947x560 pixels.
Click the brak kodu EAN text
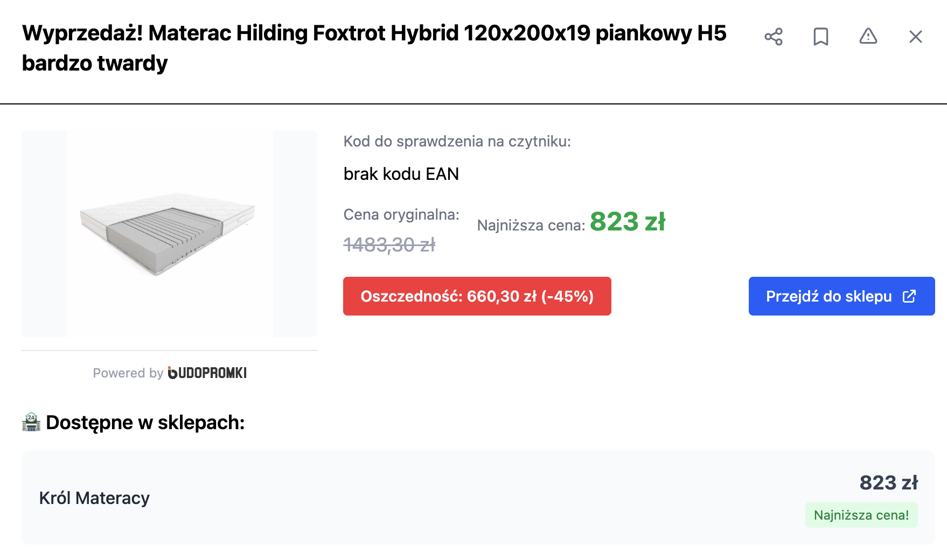point(401,174)
